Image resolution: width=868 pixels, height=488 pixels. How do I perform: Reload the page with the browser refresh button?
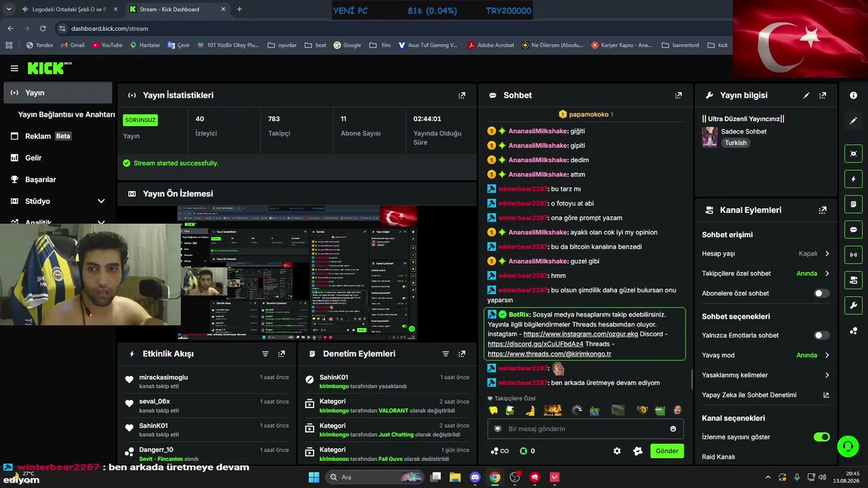click(43, 28)
